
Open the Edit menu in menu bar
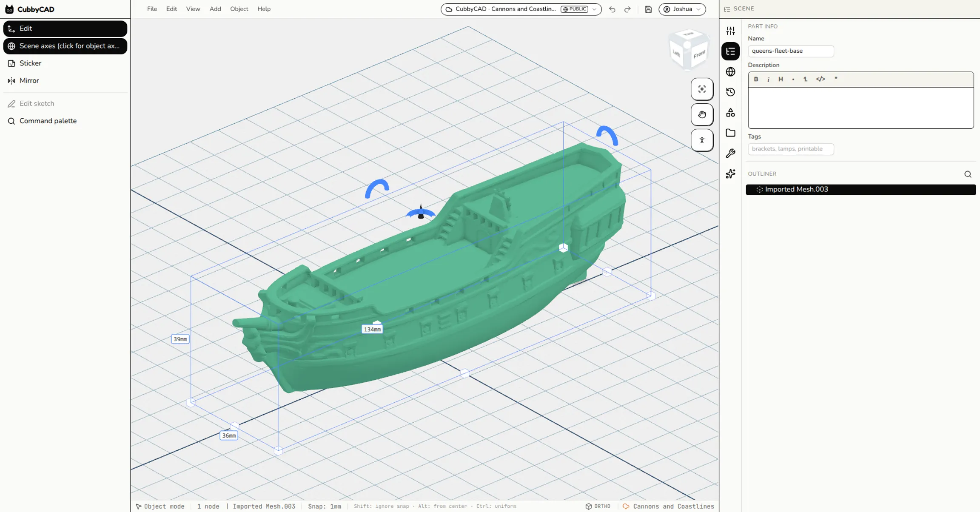click(x=171, y=9)
